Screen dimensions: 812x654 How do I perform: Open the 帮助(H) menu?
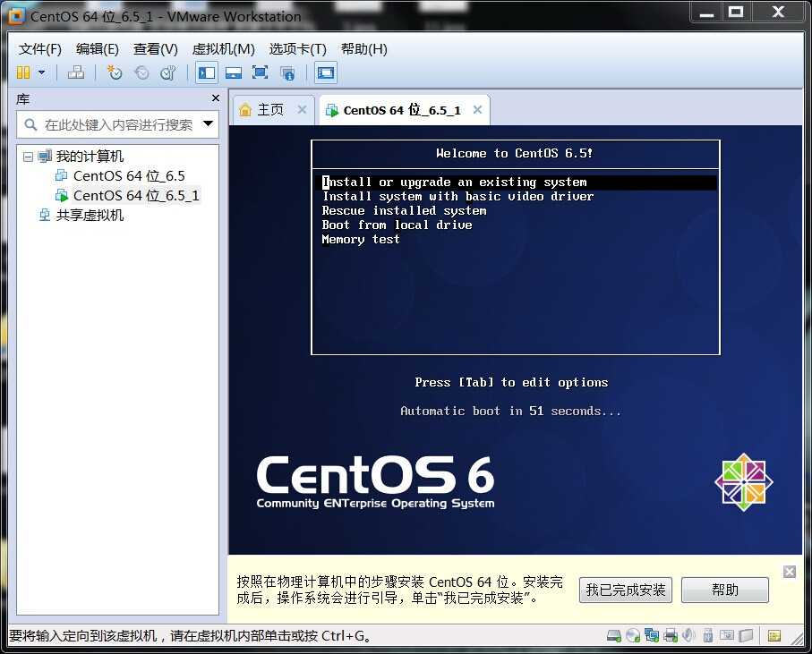(x=363, y=49)
